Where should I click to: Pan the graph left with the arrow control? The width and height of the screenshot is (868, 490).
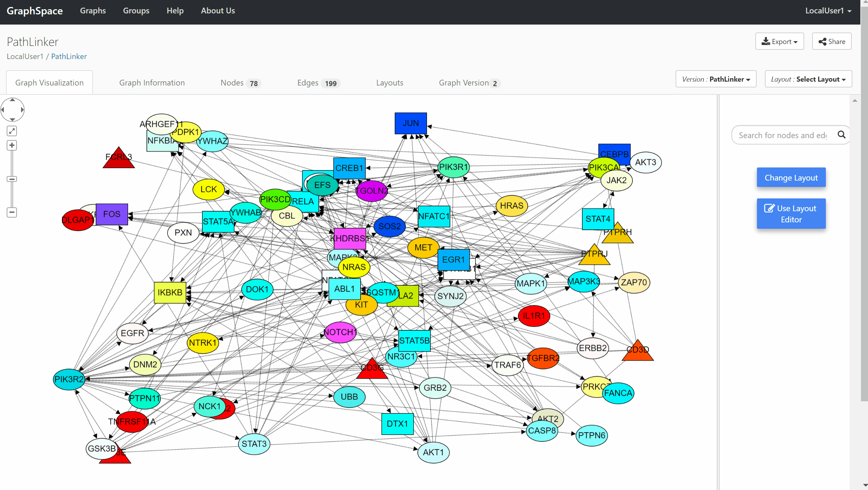pyautogui.click(x=3, y=109)
